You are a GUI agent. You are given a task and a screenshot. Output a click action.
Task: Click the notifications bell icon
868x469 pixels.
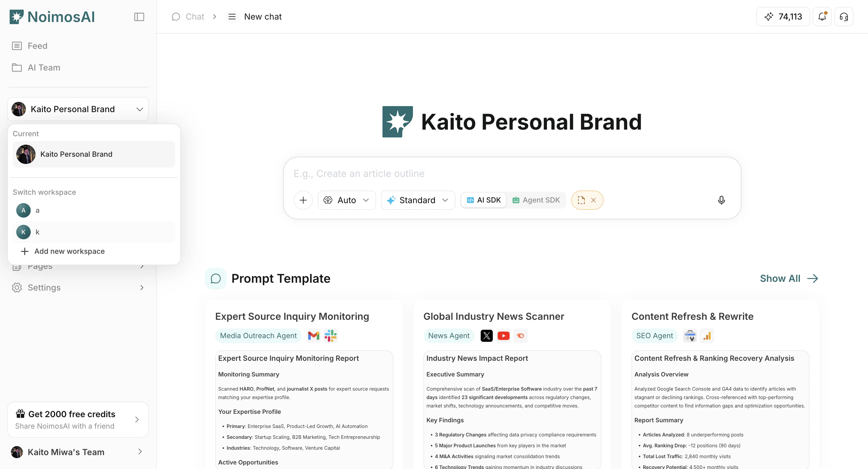tap(822, 17)
